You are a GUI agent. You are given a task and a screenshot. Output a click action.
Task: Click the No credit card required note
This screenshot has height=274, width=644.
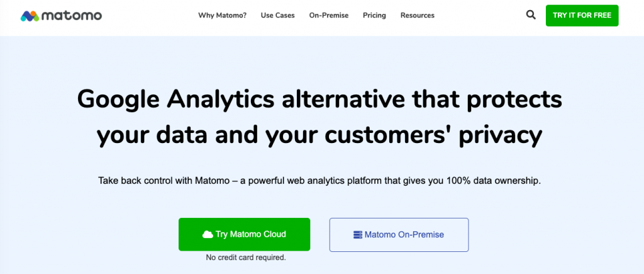coord(246,258)
